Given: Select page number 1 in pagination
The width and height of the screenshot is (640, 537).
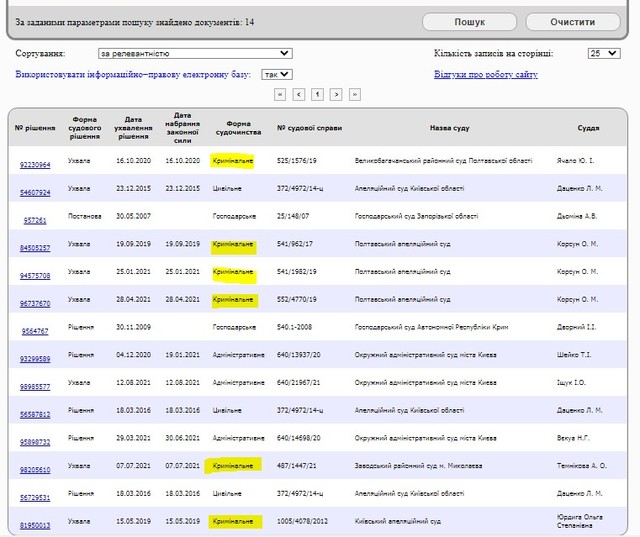Looking at the screenshot, I should (317, 94).
